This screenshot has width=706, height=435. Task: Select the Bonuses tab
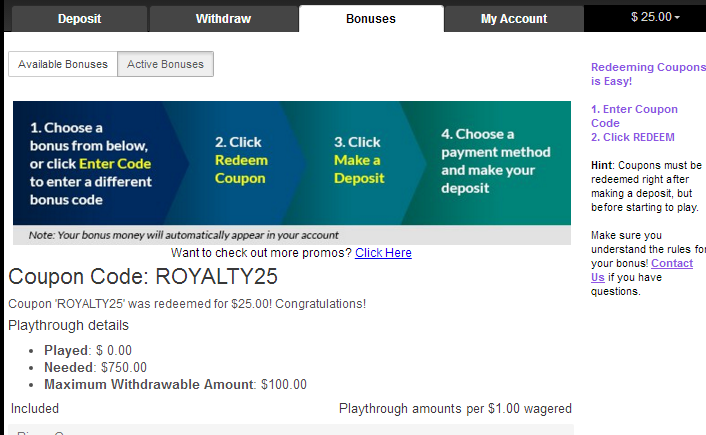[371, 19]
